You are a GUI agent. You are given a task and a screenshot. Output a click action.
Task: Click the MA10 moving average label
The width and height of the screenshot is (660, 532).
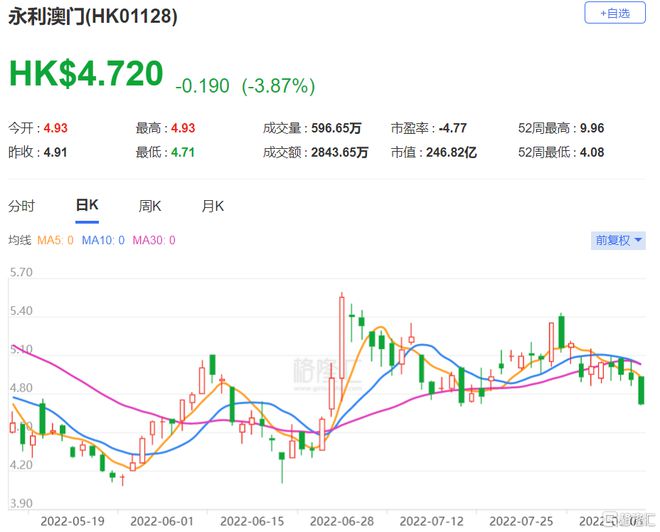tap(103, 240)
